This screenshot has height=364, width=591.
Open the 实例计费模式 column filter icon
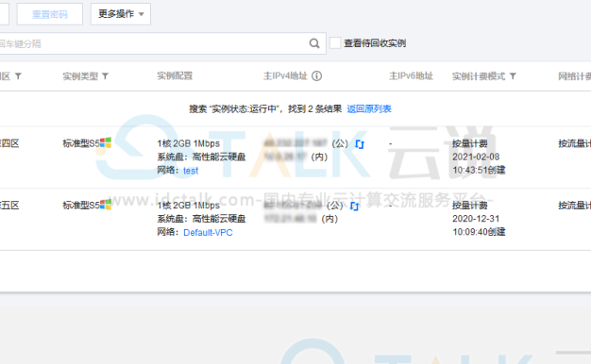(513, 76)
